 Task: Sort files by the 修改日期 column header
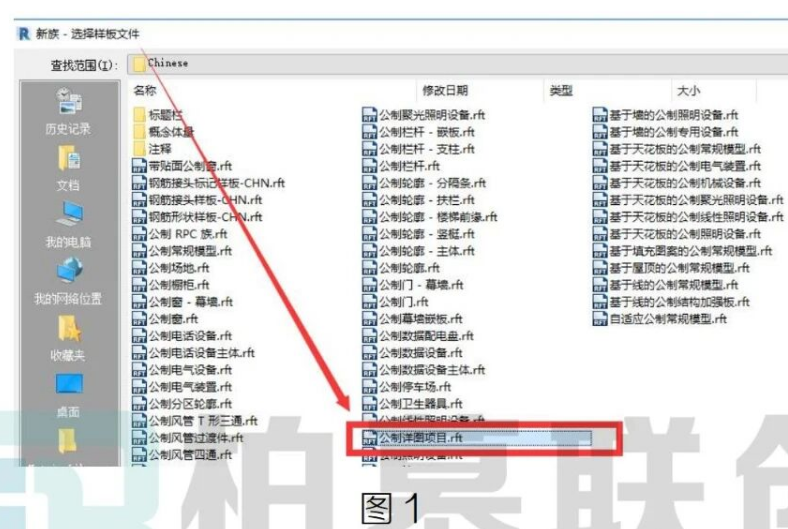pyautogui.click(x=445, y=90)
